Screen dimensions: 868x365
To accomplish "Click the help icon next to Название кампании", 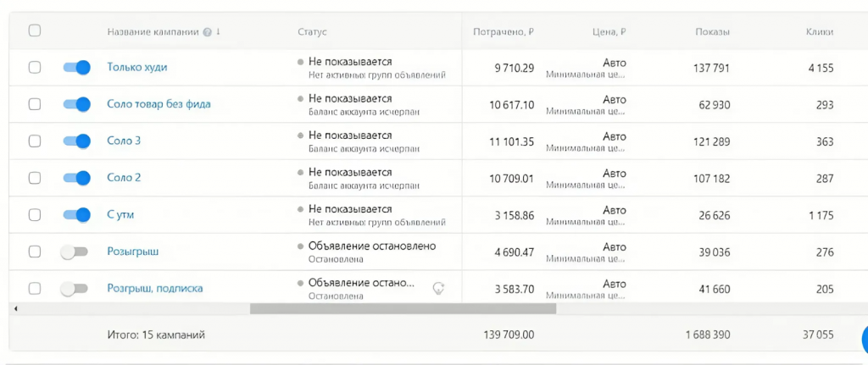I will [x=208, y=32].
